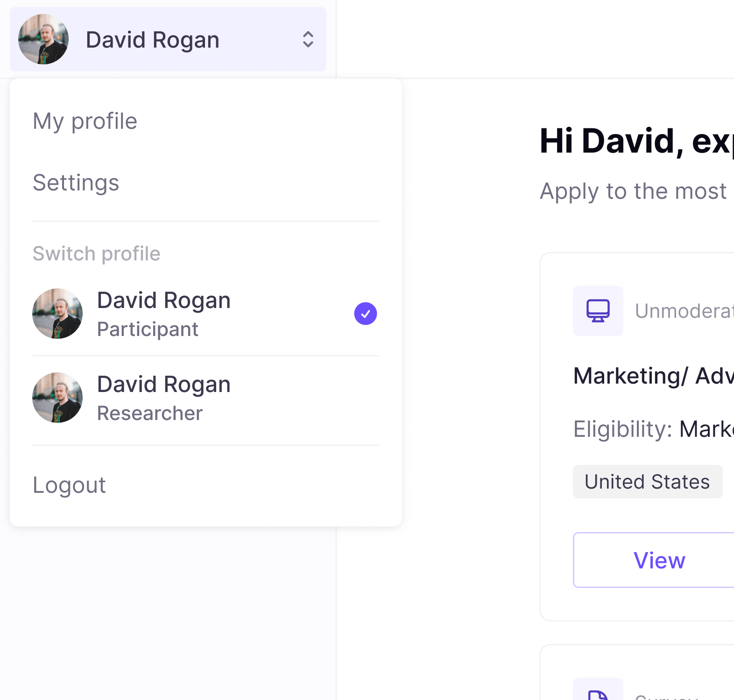Select the David Rogan Participant profile
This screenshot has width=734, height=700.
[x=206, y=314]
